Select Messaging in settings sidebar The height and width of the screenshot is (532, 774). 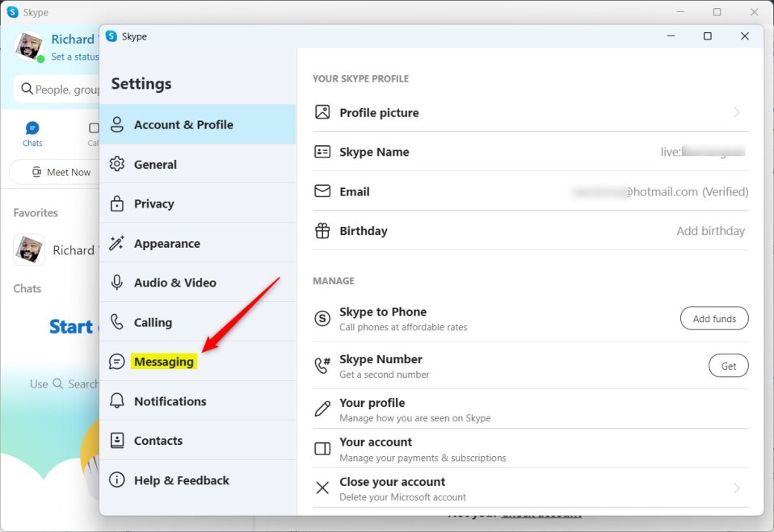(197, 362)
